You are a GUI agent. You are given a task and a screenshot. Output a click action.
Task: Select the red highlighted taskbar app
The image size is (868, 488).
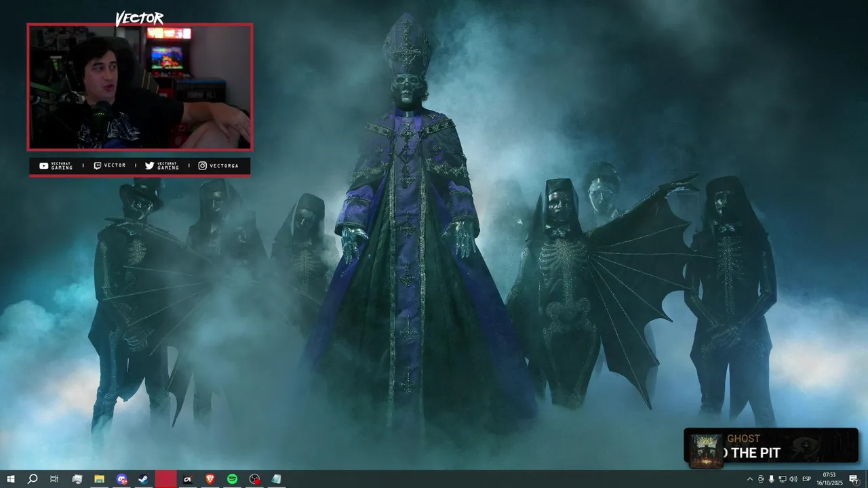(x=165, y=479)
